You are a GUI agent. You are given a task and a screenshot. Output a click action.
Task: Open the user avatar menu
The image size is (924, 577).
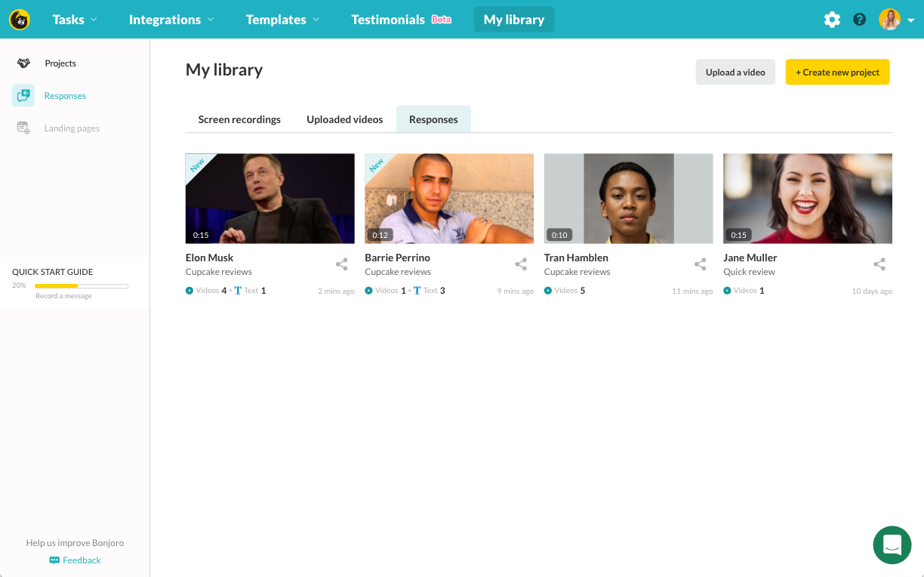(896, 20)
